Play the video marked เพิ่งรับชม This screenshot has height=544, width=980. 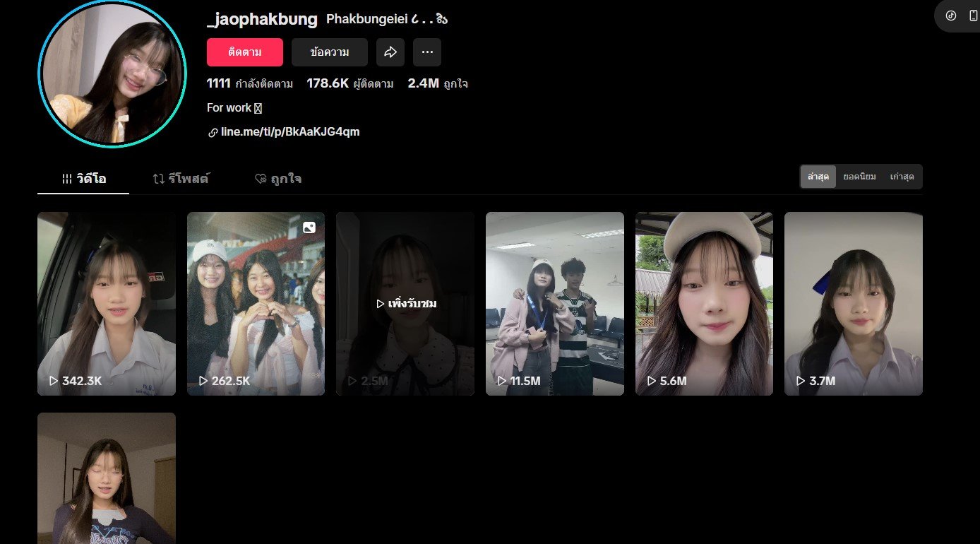(x=405, y=304)
